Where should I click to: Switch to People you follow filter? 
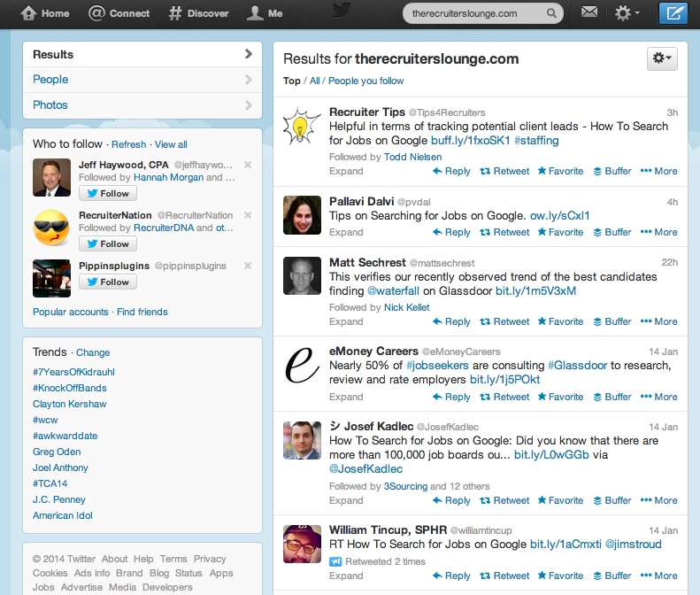[366, 81]
